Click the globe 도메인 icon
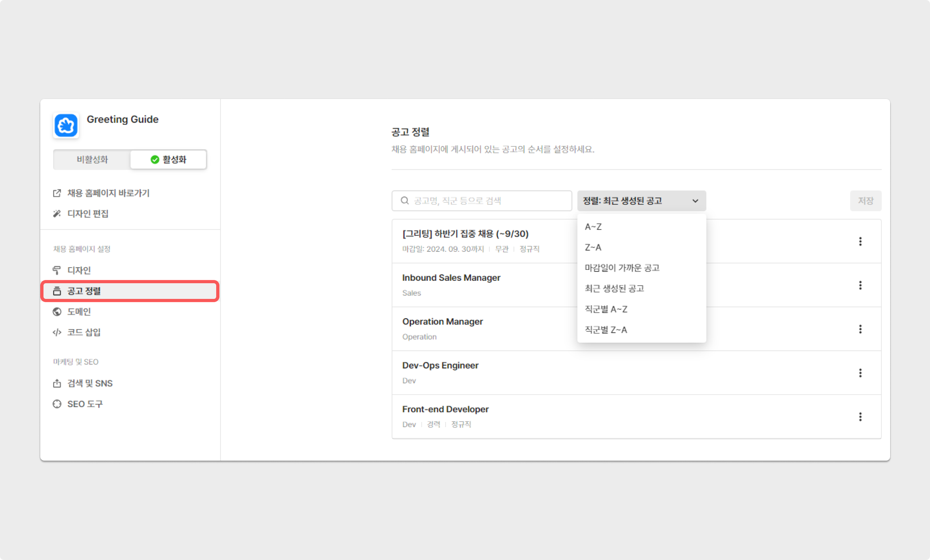The width and height of the screenshot is (930, 560). click(57, 312)
